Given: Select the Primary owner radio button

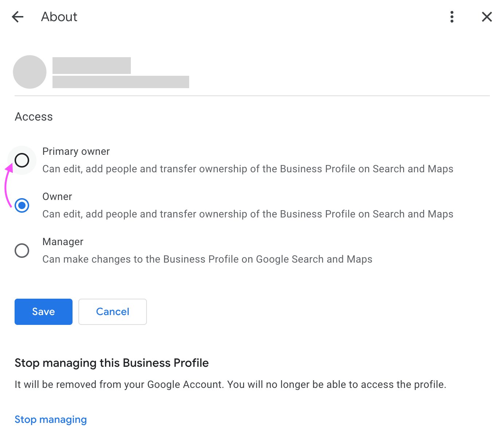Looking at the screenshot, I should 22,160.
